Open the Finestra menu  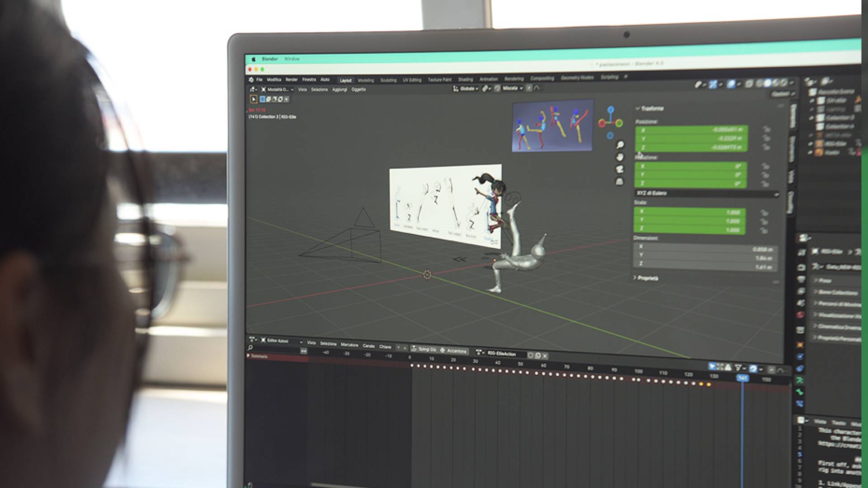pos(309,80)
